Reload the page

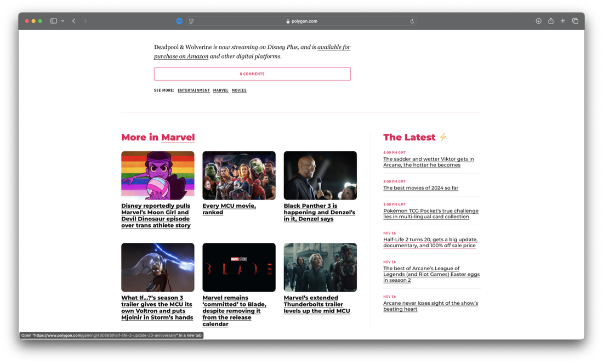point(412,21)
